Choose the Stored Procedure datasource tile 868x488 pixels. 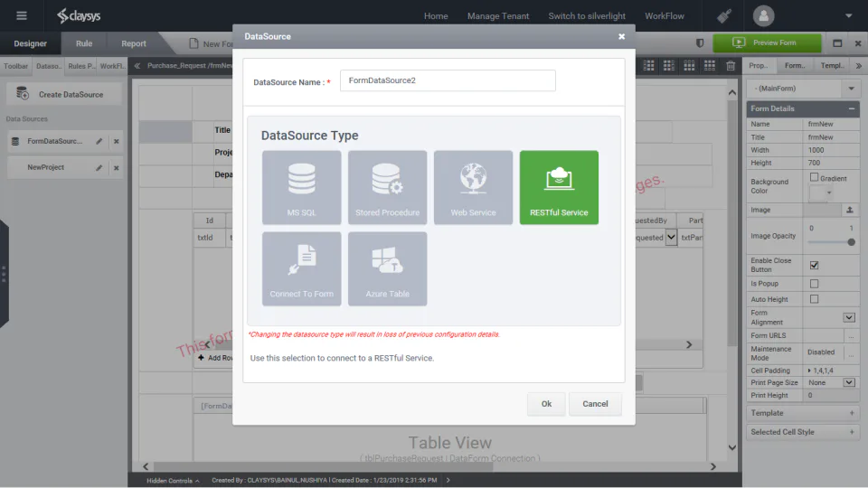387,187
